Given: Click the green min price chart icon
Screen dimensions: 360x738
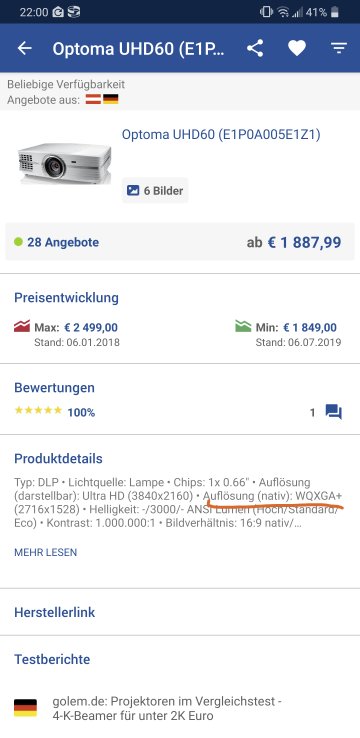Looking at the screenshot, I should point(243,327).
